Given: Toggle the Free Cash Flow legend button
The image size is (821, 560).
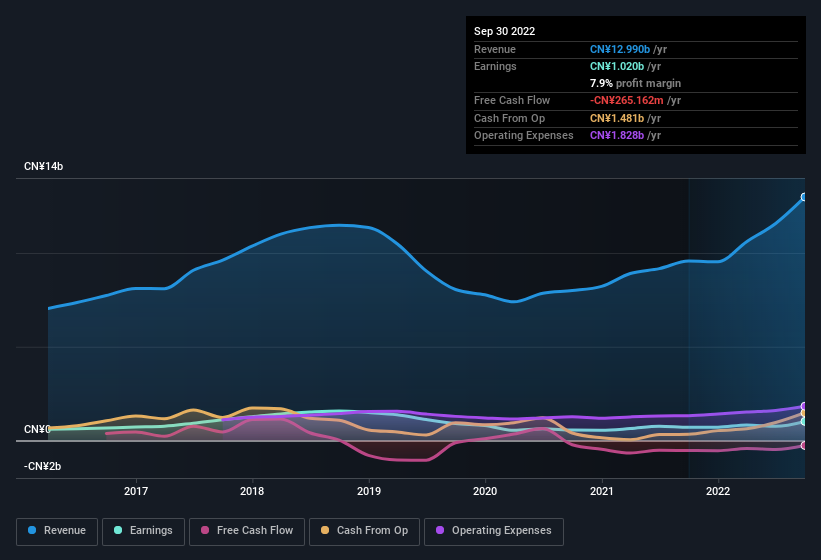Looking at the screenshot, I should pos(247,531).
